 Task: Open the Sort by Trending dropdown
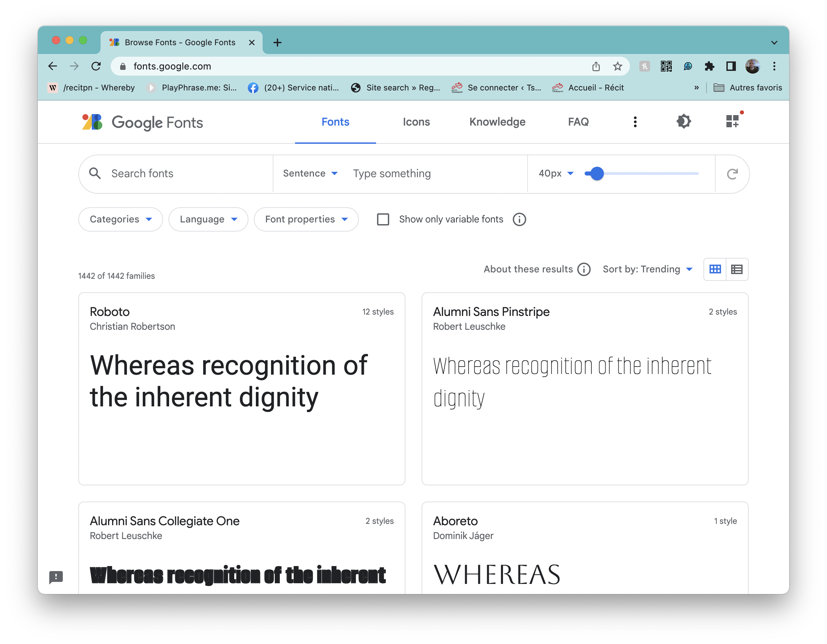pyautogui.click(x=647, y=269)
